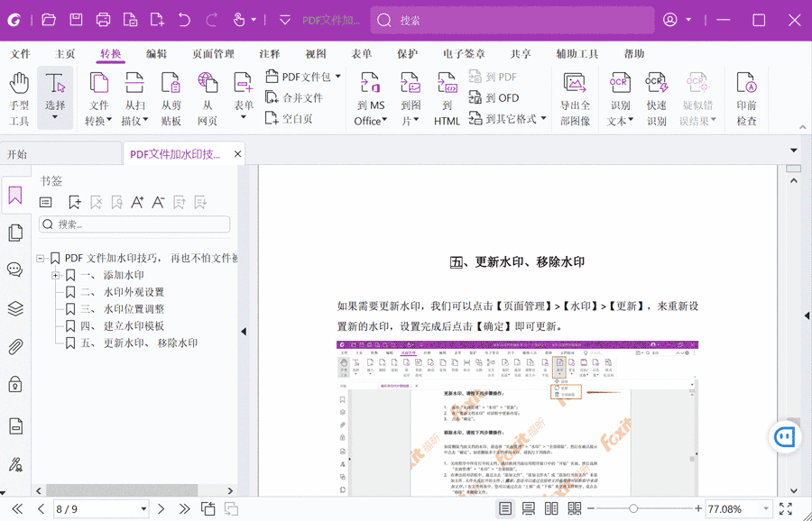
Task: Expand the quick access toolbar customize arrow
Action: click(284, 20)
